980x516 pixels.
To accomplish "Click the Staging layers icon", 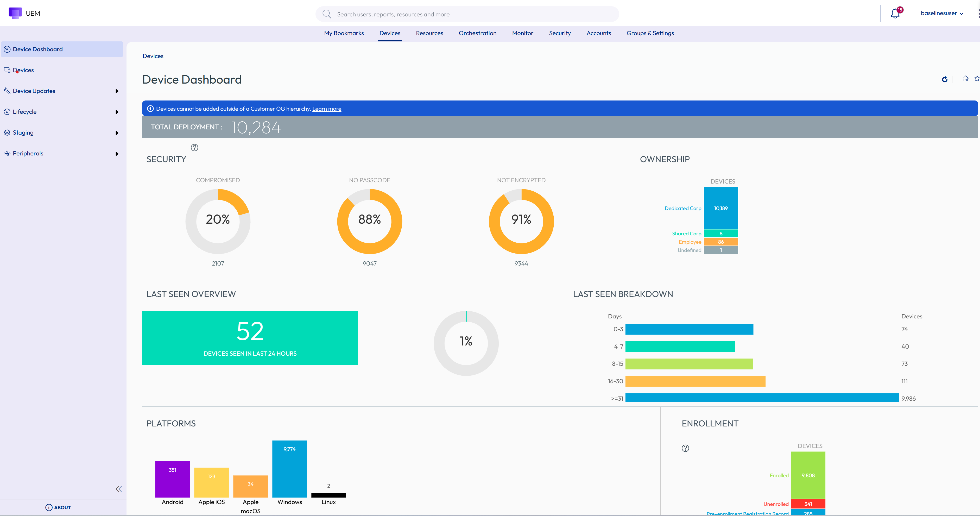I will [7, 133].
